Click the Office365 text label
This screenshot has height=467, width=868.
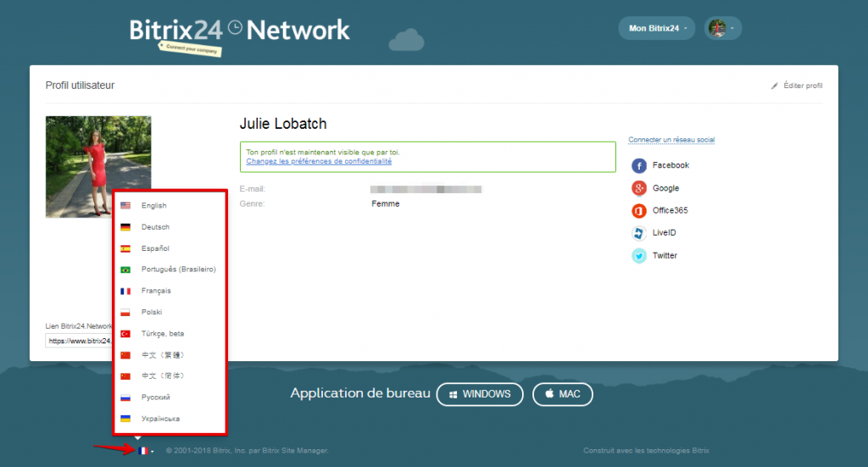pyautogui.click(x=670, y=210)
